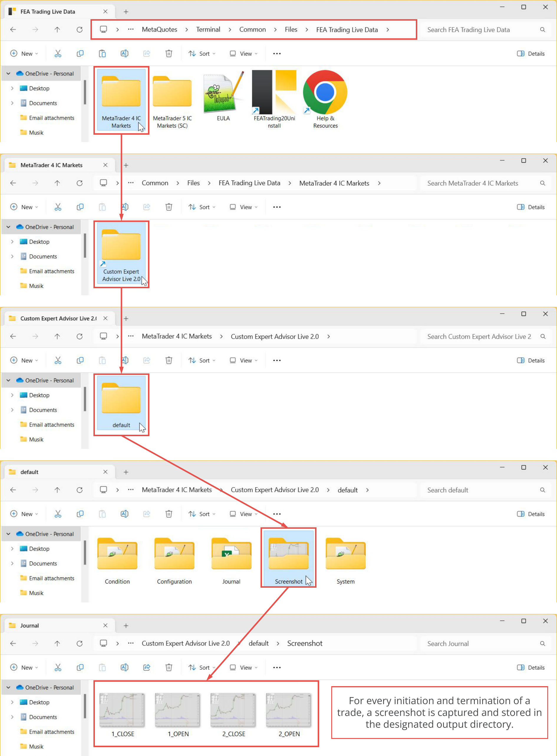The height and width of the screenshot is (756, 557).
Task: Open View dropdown in the Screenshot window
Action: tap(243, 668)
